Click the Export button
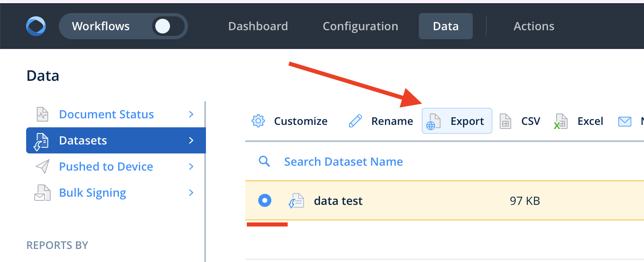This screenshot has height=262, width=644. tap(457, 121)
